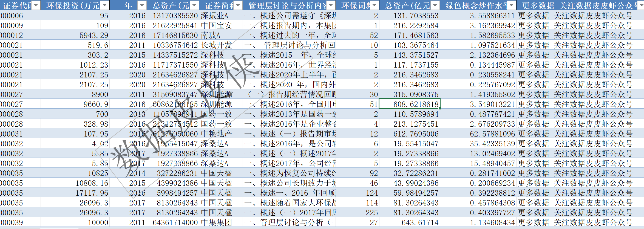
Task: Select the 总资产 cell 64361714000
Action: tap(175, 222)
